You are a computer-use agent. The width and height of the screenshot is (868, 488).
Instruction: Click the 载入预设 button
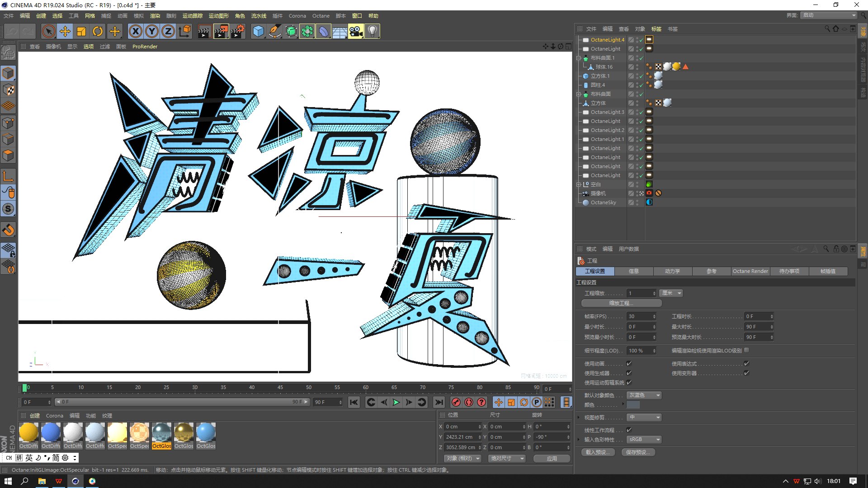click(598, 452)
